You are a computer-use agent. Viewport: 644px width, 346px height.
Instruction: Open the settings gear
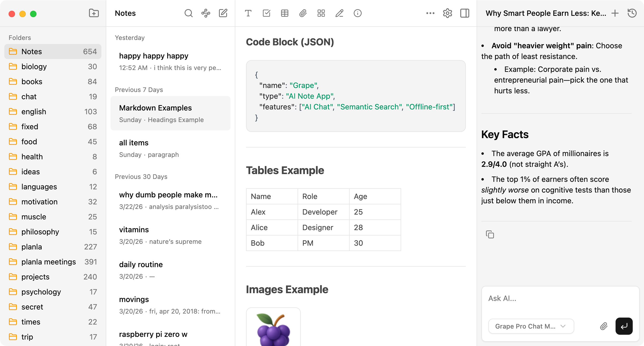point(448,13)
